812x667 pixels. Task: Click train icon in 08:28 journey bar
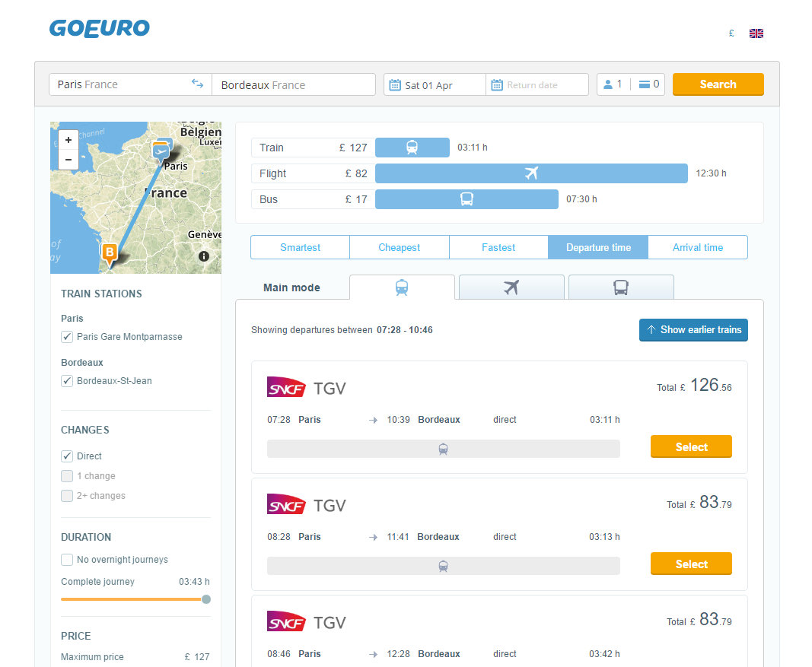click(443, 566)
